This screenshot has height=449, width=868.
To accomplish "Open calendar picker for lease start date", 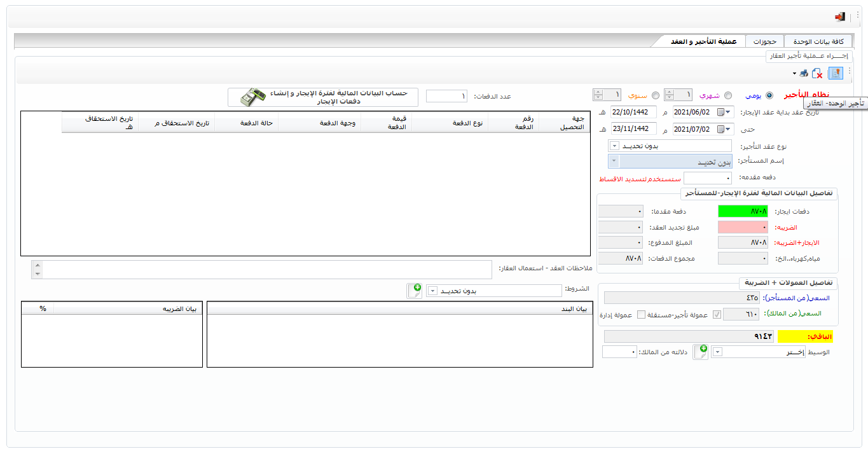I will coord(720,112).
